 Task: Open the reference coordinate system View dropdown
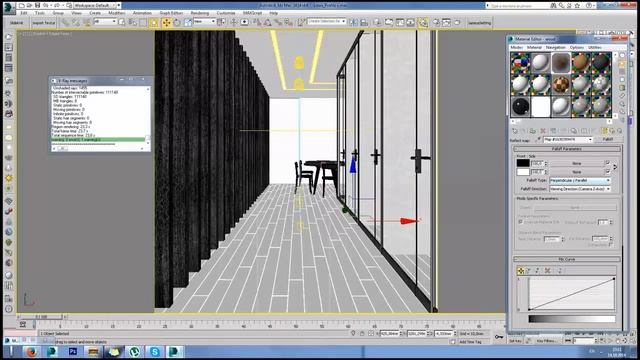pos(204,21)
